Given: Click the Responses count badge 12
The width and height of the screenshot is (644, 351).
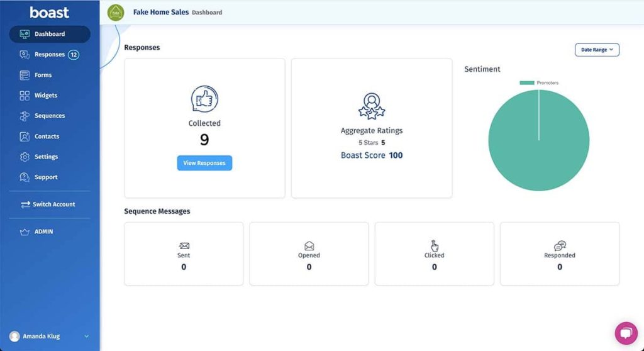Looking at the screenshot, I should (x=74, y=55).
